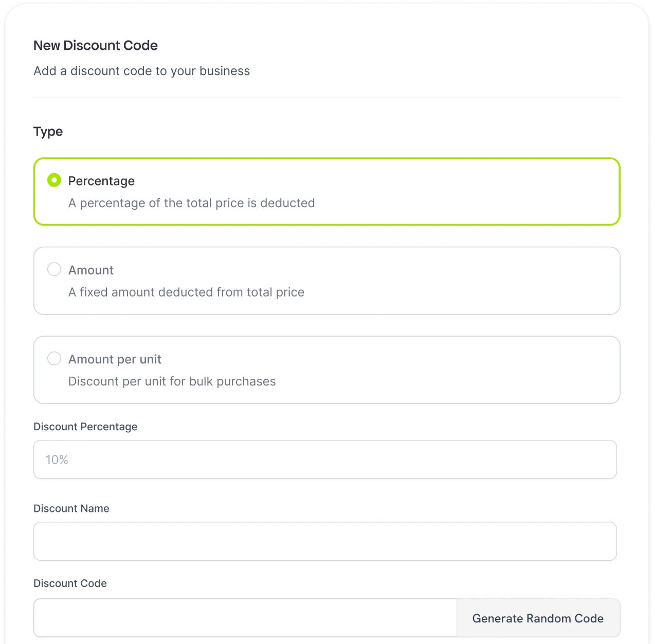Choose the Amount discount type
Viewport: 654px width, 644px height.
[x=54, y=269]
